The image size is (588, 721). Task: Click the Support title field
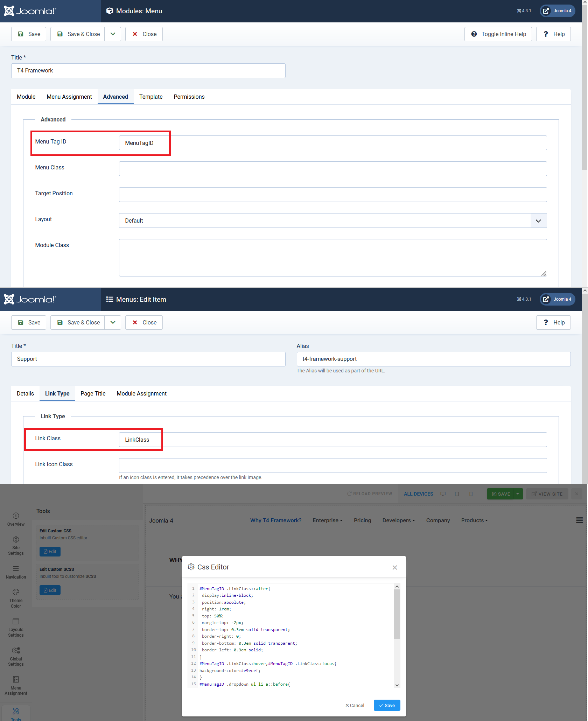tap(148, 359)
